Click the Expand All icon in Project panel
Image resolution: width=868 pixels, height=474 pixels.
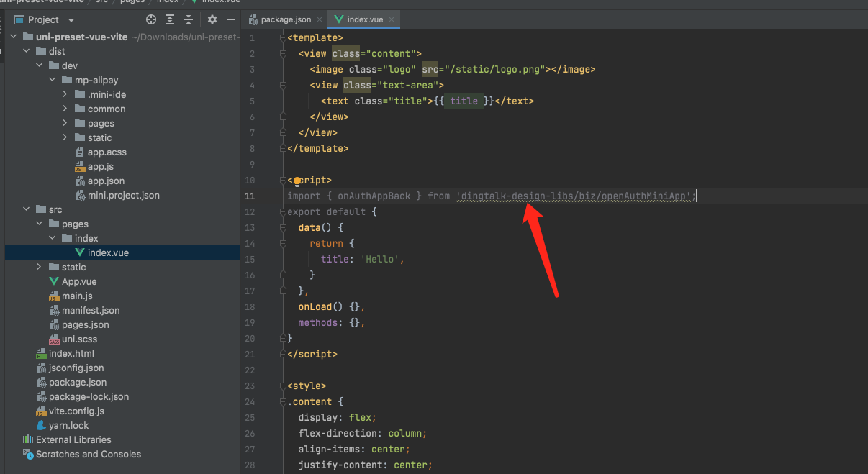(x=171, y=20)
